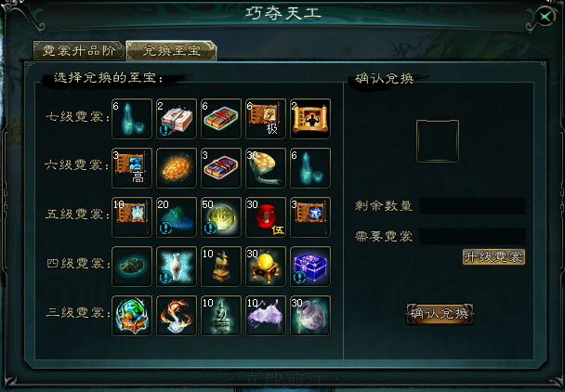Click the empty selected item slot
Viewport: 565px width, 392px height.
(438, 141)
